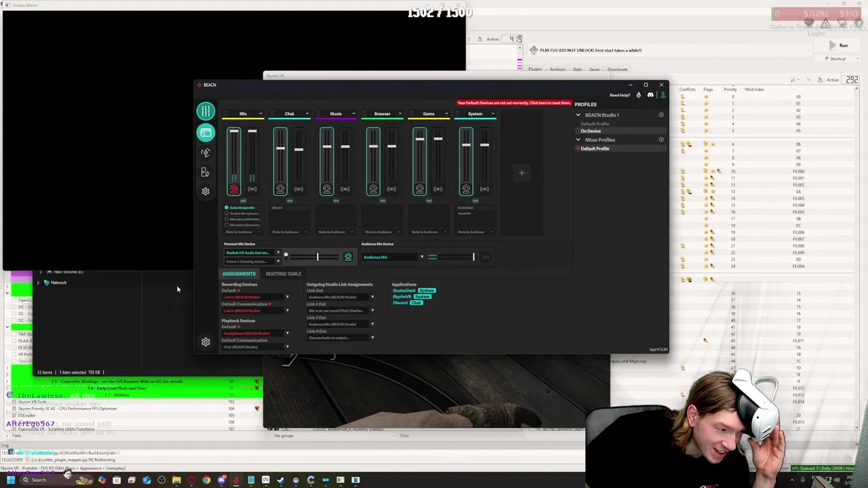Click the Personal Mix headphone monitor icon
Image resolution: width=868 pixels, height=488 pixels.
pyautogui.click(x=348, y=257)
